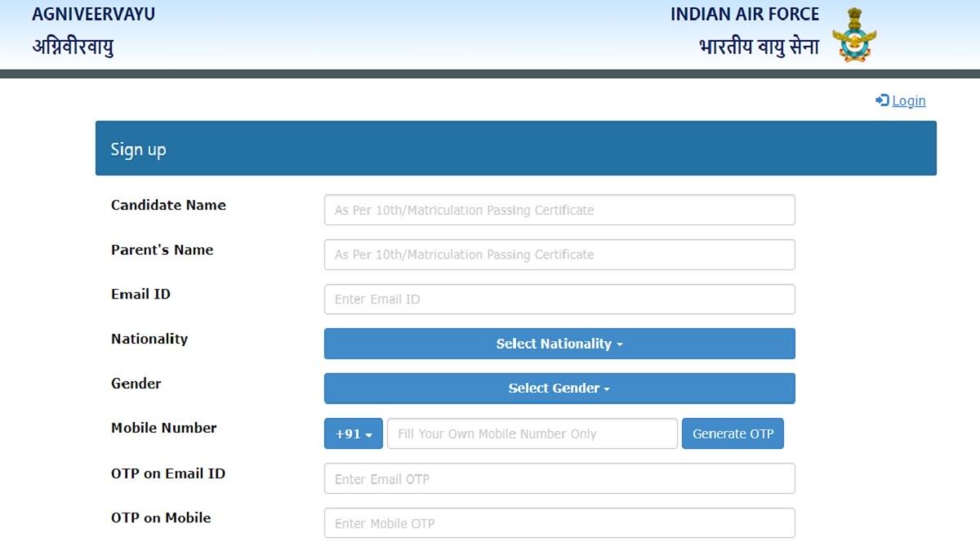The image size is (980, 551).
Task: Open the +91 country code dropdown
Action: [x=353, y=433]
